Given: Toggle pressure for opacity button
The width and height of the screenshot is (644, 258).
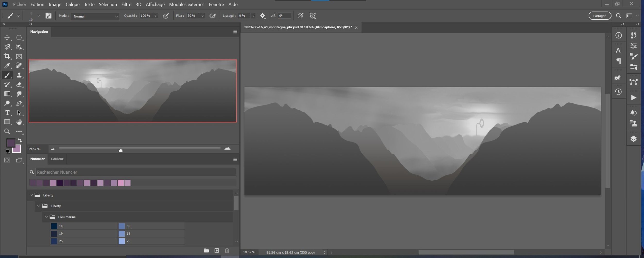Looking at the screenshot, I should (x=166, y=16).
